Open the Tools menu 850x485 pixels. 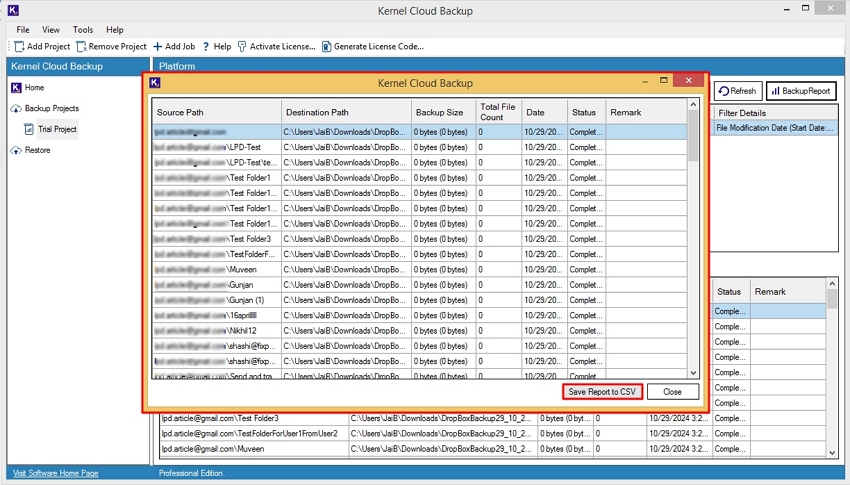point(83,30)
